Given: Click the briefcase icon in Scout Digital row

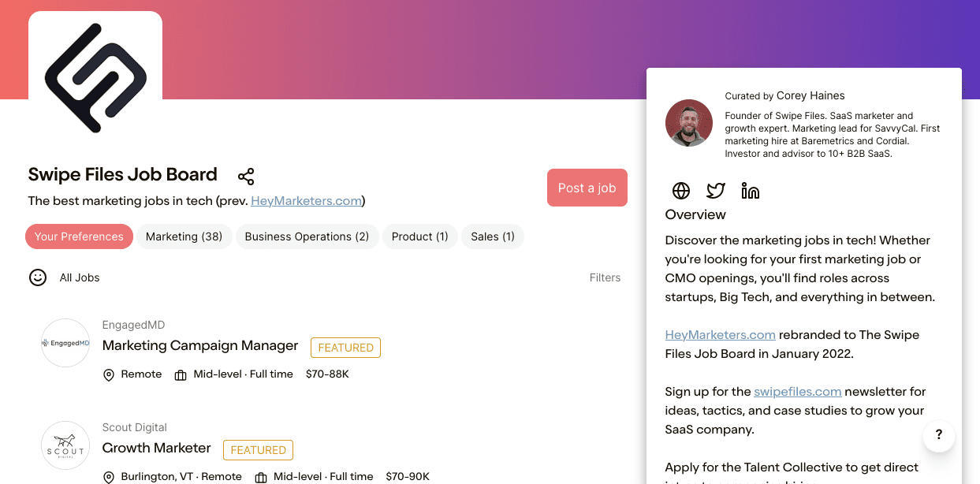Looking at the screenshot, I should (261, 478).
